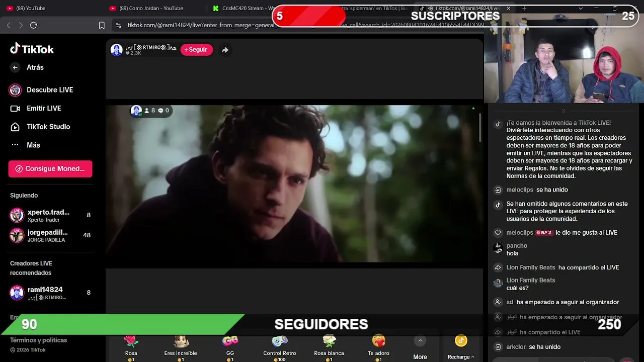The height and width of the screenshot is (362, 644).
Task: Open rami14824 in recommended LIVE creators
Action: (x=50, y=293)
